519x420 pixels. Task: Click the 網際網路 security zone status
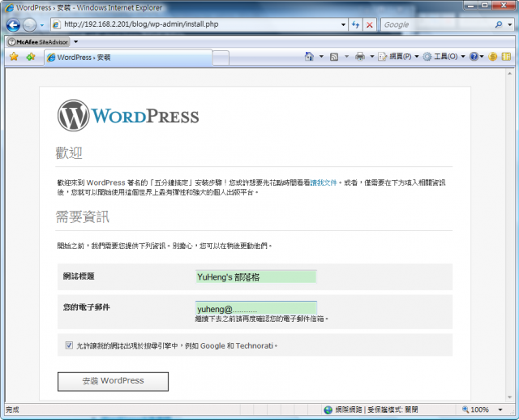point(371,409)
